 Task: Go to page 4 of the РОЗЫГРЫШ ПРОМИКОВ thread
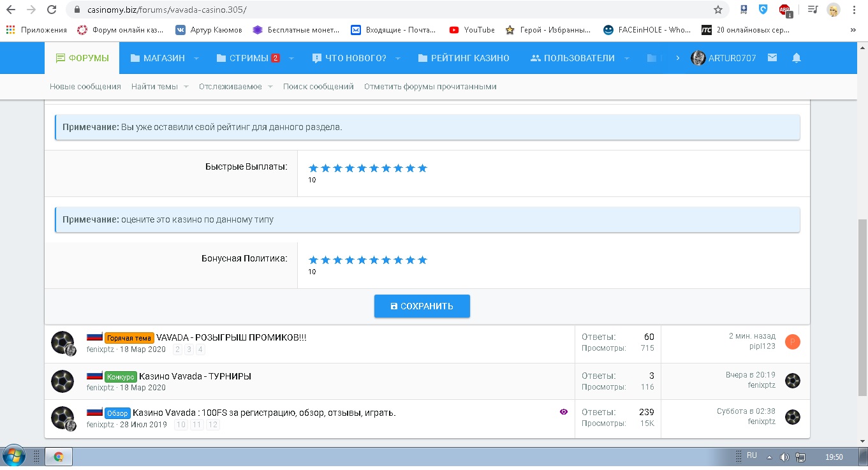pyautogui.click(x=200, y=349)
